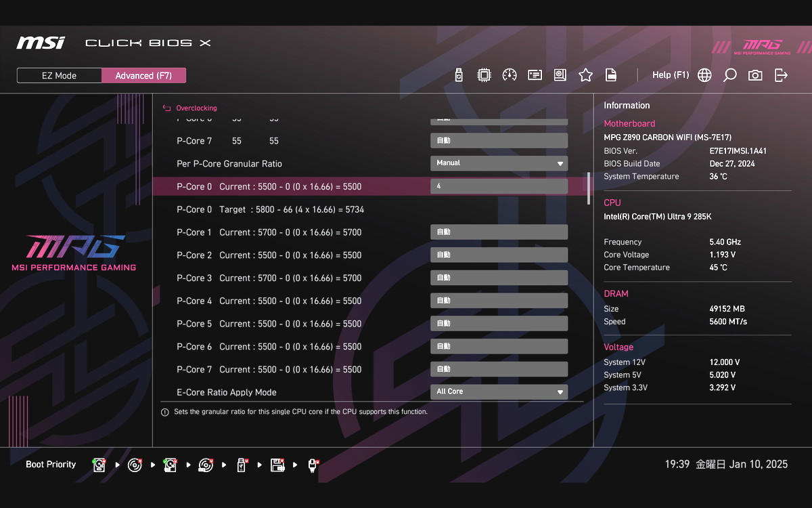Screen dimensions: 812x508
Task: Click the Information panel heading
Action: pyautogui.click(x=627, y=106)
